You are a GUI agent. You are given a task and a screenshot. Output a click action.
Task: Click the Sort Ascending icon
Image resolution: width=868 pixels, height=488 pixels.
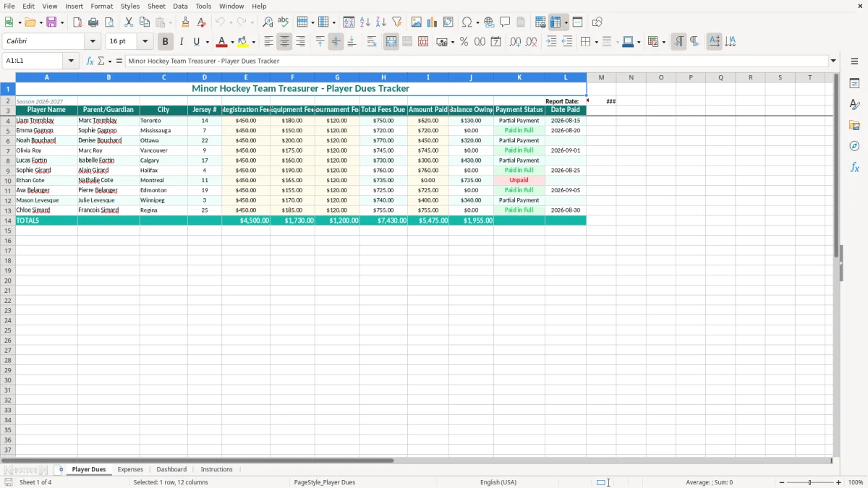[x=365, y=22]
